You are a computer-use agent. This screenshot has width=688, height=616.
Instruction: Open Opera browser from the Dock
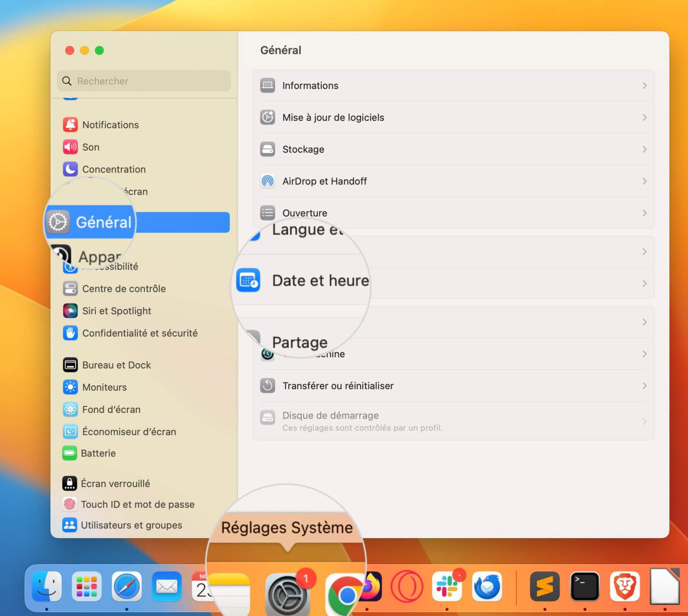pyautogui.click(x=407, y=586)
